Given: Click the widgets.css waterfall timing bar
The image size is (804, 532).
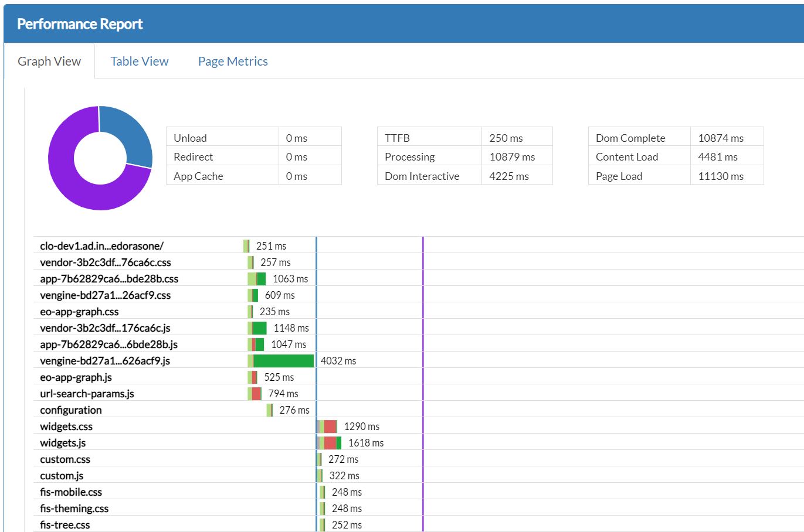Looking at the screenshot, I should point(327,427).
